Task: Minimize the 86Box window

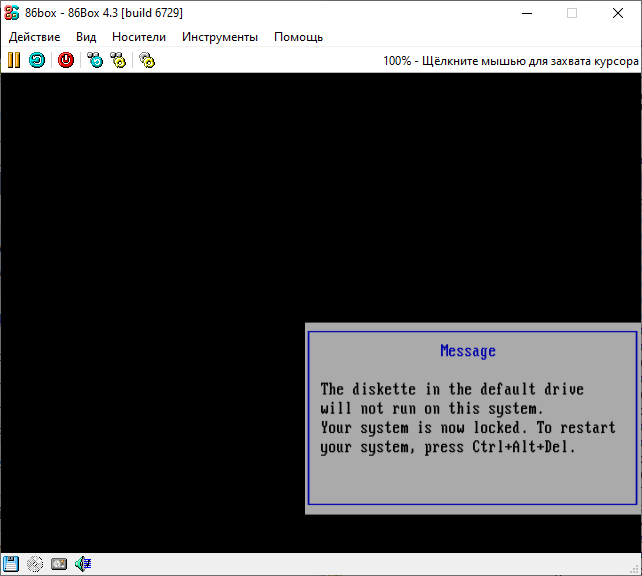Action: pyautogui.click(x=527, y=13)
